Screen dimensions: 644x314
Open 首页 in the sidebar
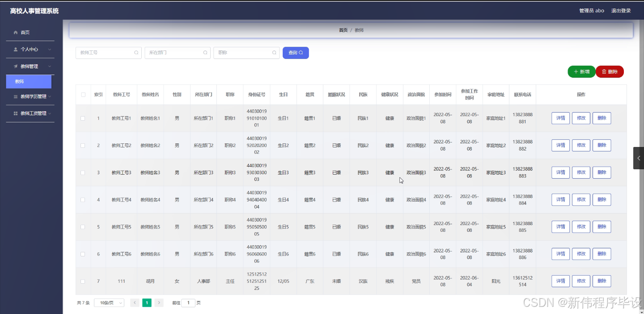30,33
